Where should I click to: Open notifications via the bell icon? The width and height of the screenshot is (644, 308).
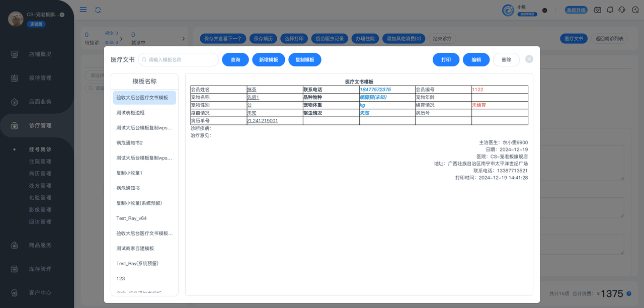pos(610,10)
